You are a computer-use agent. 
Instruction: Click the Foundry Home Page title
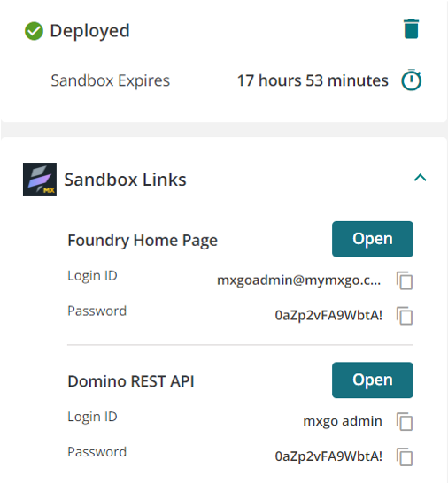(x=143, y=241)
